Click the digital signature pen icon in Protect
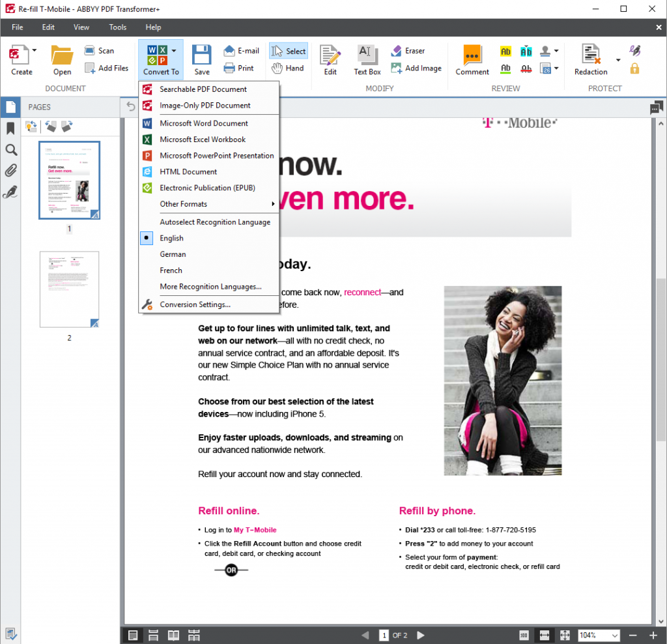Viewport: 667px width, 644px height. tap(635, 51)
